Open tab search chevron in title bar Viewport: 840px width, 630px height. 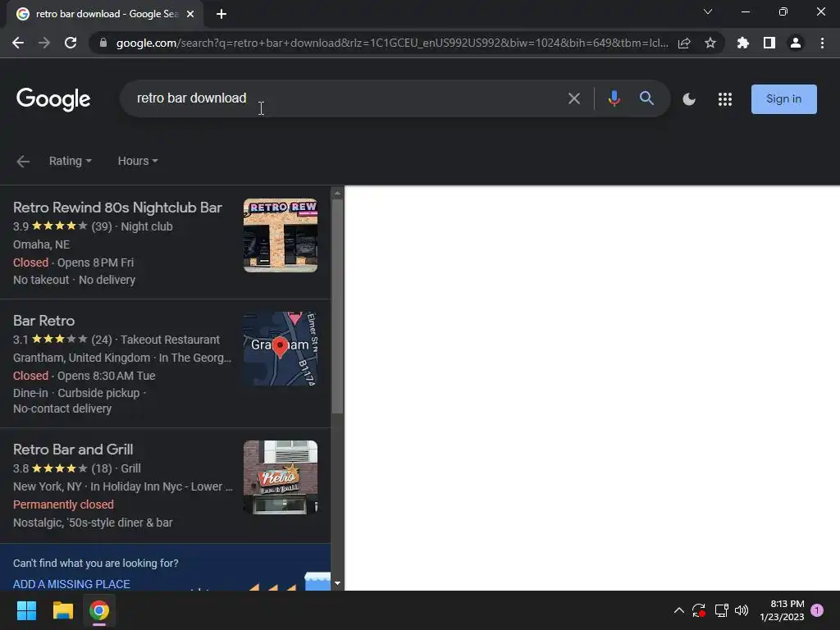coord(708,11)
